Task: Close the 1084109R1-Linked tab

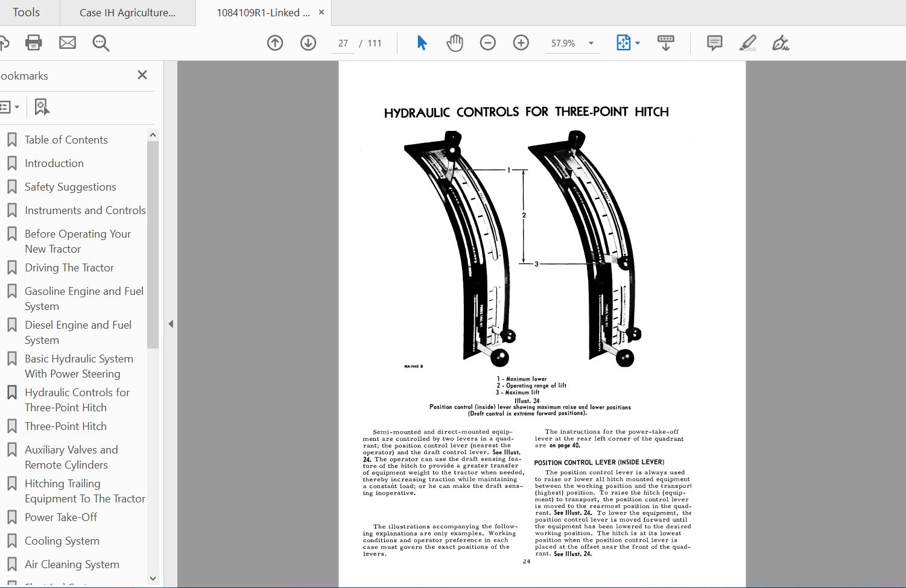Action: tap(321, 12)
